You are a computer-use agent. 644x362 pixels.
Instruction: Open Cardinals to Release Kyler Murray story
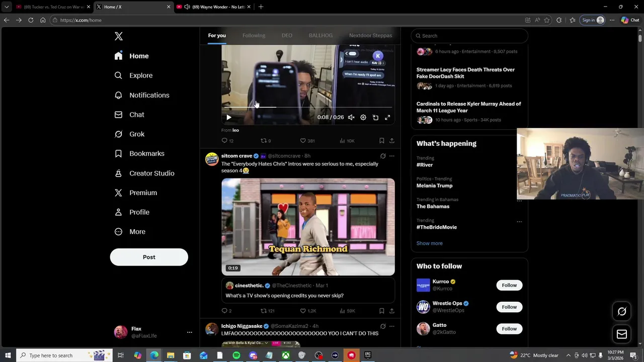click(x=469, y=112)
